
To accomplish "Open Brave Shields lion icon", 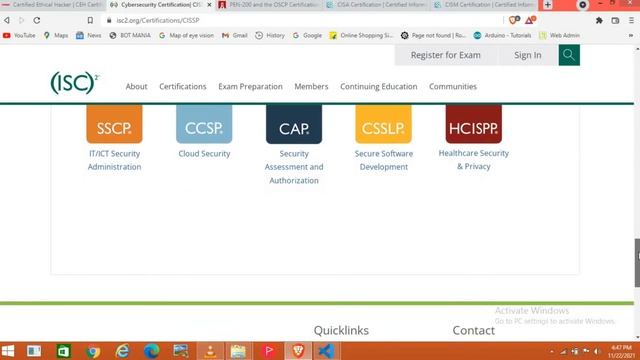I will pyautogui.click(x=513, y=20).
